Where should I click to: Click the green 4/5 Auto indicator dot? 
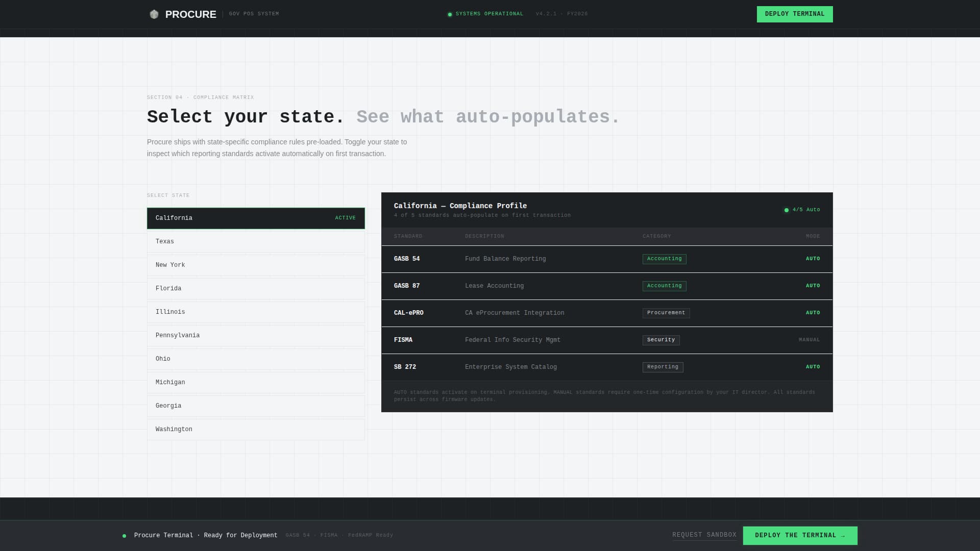787,210
